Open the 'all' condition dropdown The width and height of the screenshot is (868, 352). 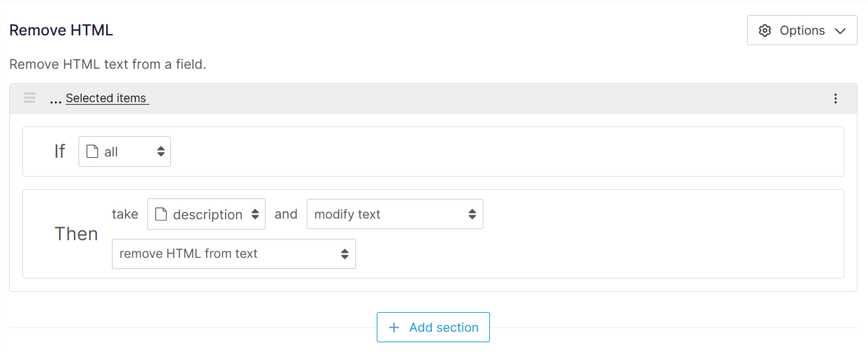coord(124,152)
